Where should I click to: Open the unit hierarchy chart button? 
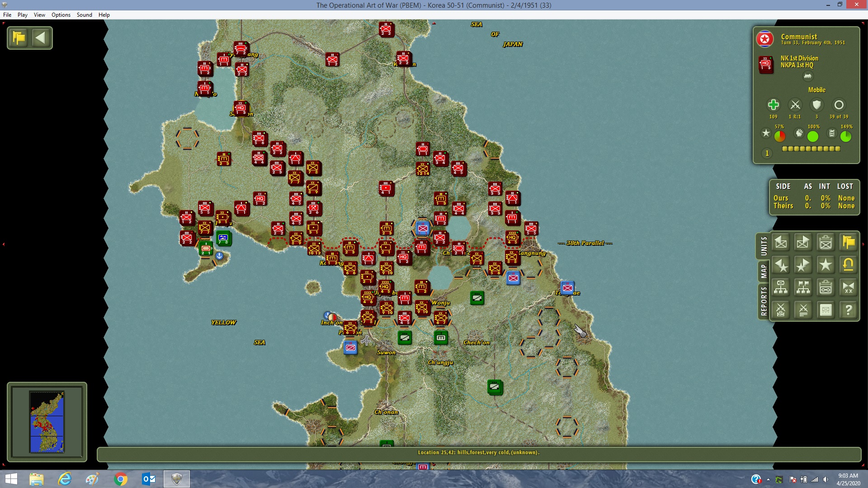[781, 287]
